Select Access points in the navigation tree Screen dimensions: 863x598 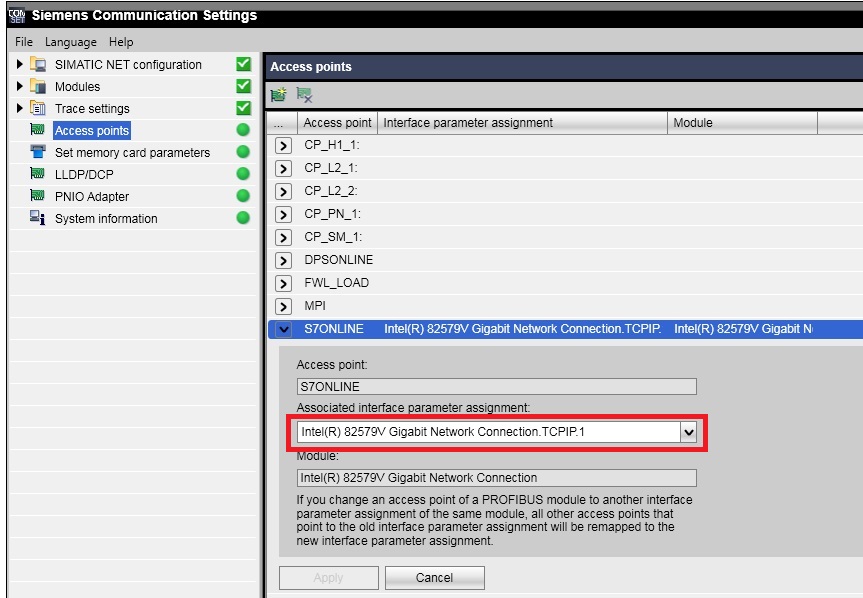[92, 130]
